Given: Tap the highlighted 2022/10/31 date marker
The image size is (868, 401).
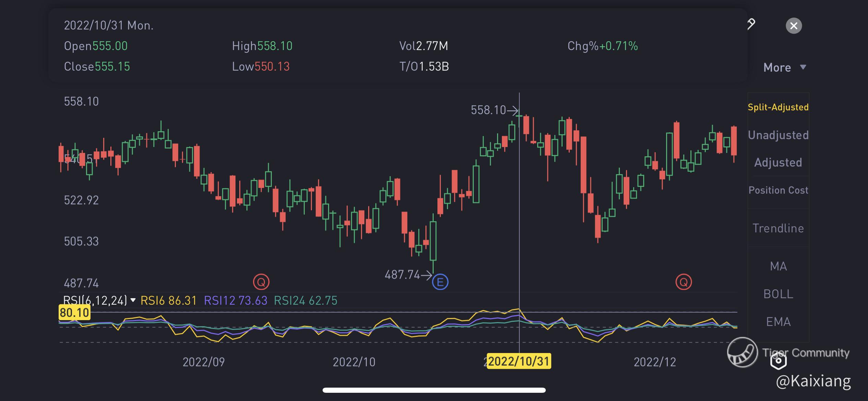Looking at the screenshot, I should click(519, 361).
